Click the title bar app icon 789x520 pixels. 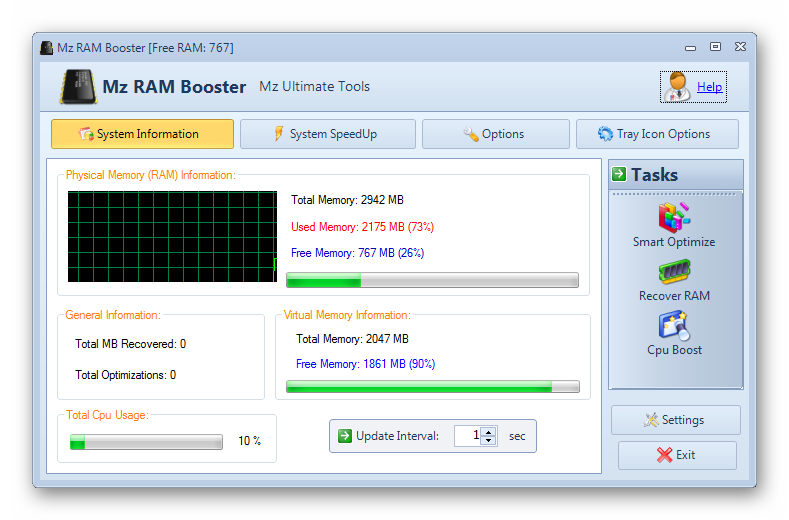pyautogui.click(x=47, y=48)
